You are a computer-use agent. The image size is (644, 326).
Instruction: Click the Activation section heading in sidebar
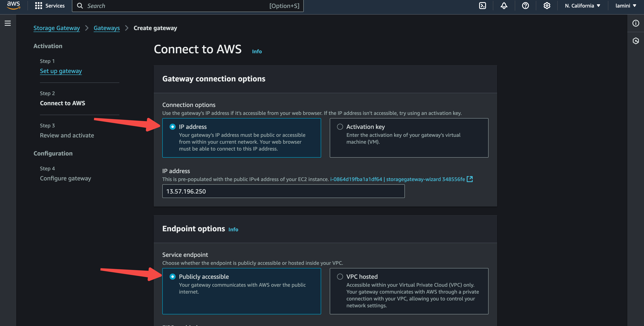[48, 46]
